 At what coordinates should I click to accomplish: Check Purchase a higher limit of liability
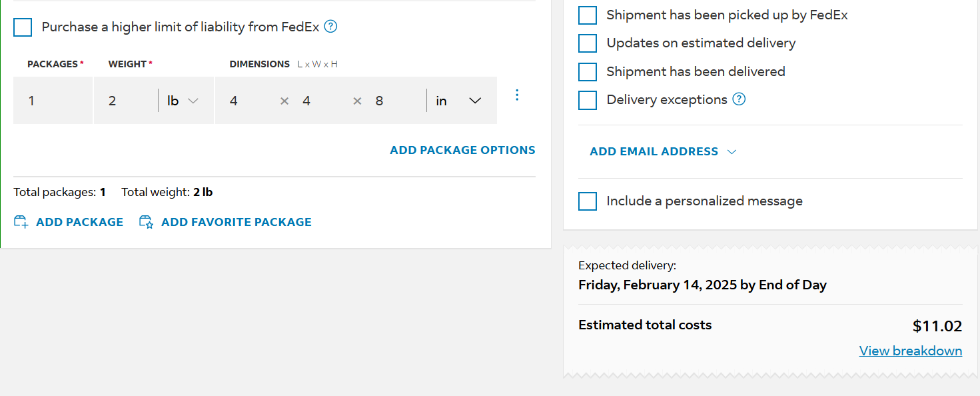tap(23, 27)
